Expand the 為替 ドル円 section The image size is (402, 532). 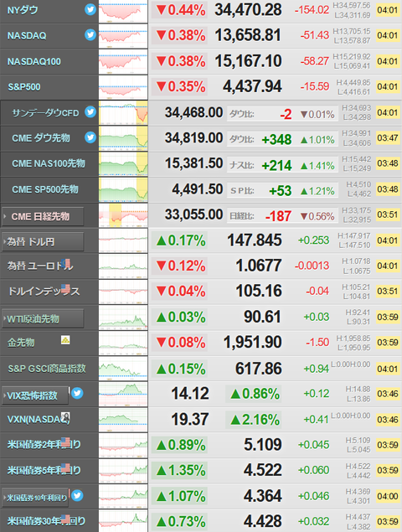tap(43, 242)
